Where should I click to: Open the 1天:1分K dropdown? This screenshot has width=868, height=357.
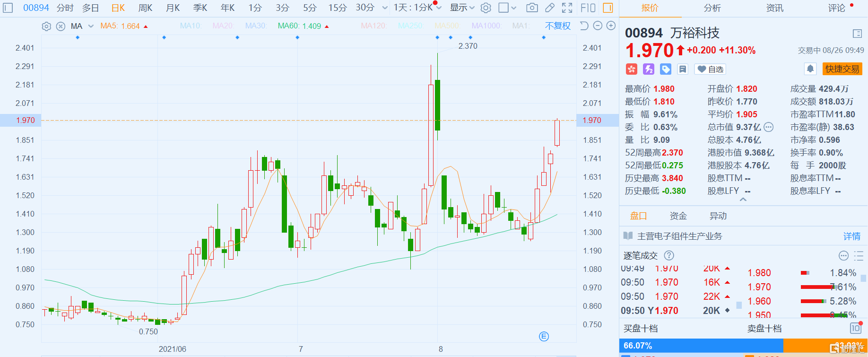point(417,8)
